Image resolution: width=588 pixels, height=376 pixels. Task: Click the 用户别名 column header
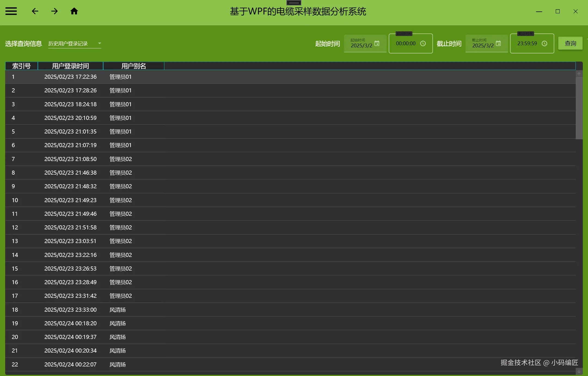click(134, 66)
